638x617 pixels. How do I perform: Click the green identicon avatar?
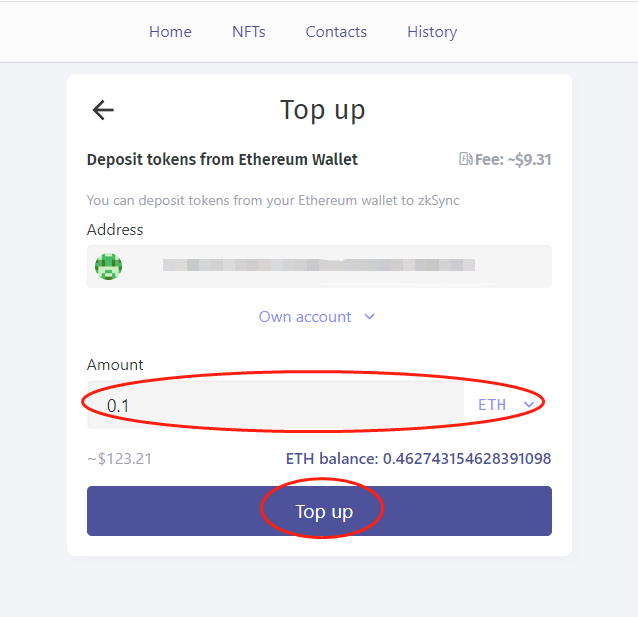tap(108, 266)
